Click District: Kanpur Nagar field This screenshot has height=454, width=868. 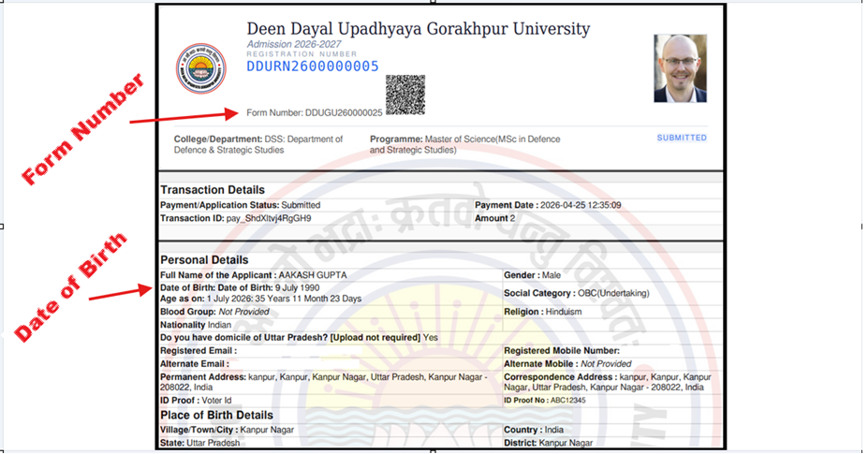548,443
